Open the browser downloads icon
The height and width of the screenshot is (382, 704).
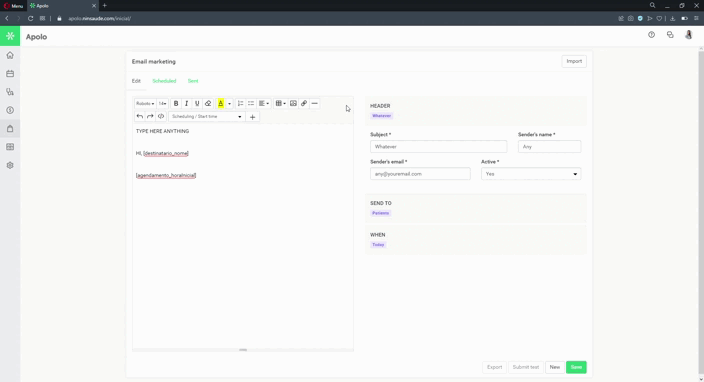tap(673, 18)
